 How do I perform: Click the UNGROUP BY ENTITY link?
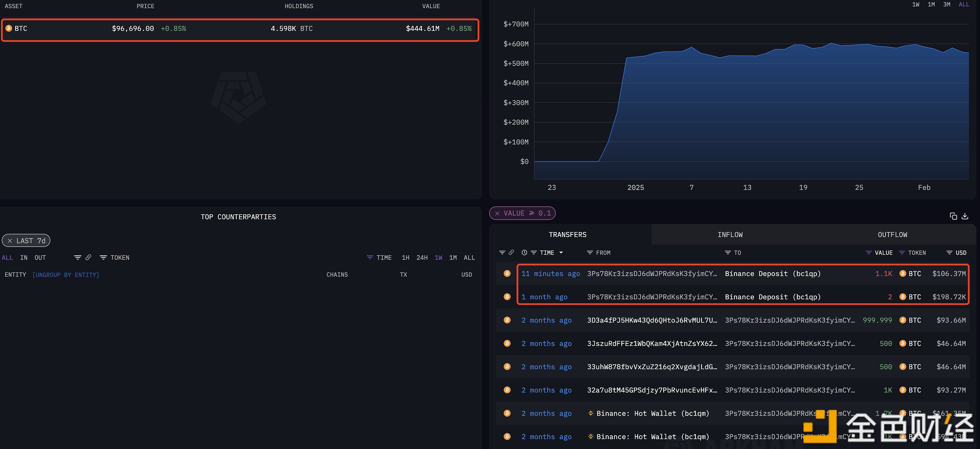(66, 275)
